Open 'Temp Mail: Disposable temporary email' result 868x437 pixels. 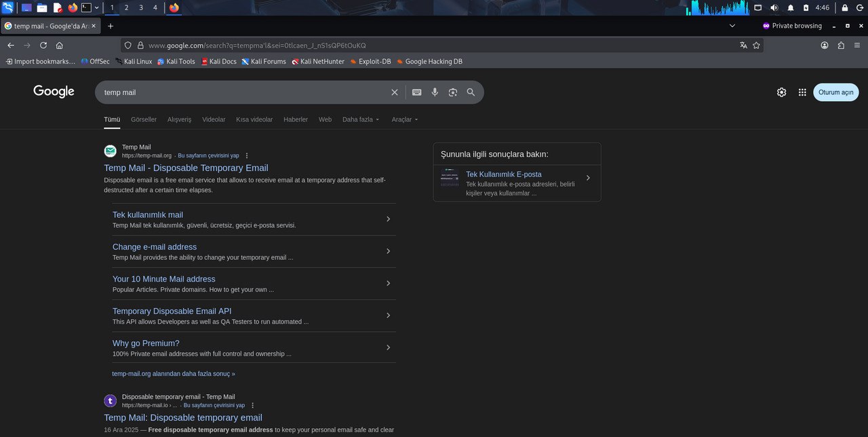[183, 417]
